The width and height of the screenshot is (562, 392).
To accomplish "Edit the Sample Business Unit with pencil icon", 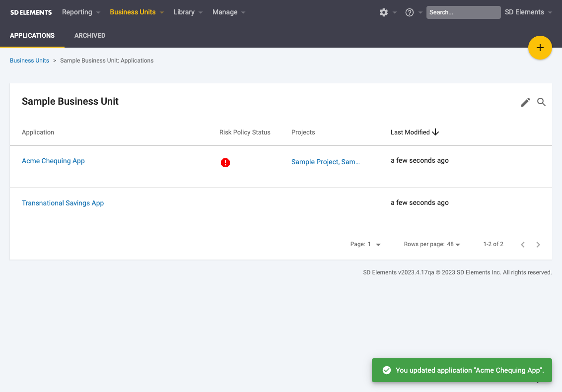I will pyautogui.click(x=525, y=102).
